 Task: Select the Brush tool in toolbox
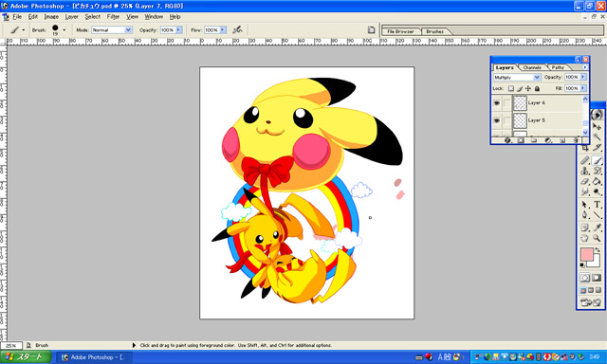tap(598, 160)
